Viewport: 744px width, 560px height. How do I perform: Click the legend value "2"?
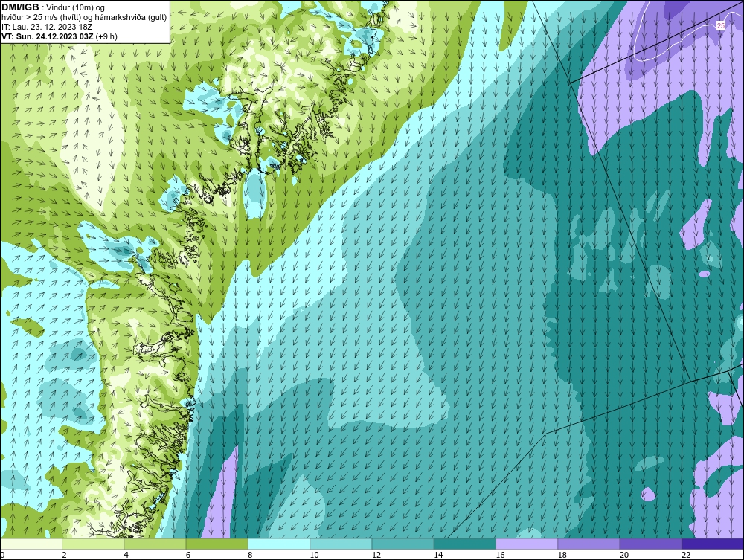(64, 555)
